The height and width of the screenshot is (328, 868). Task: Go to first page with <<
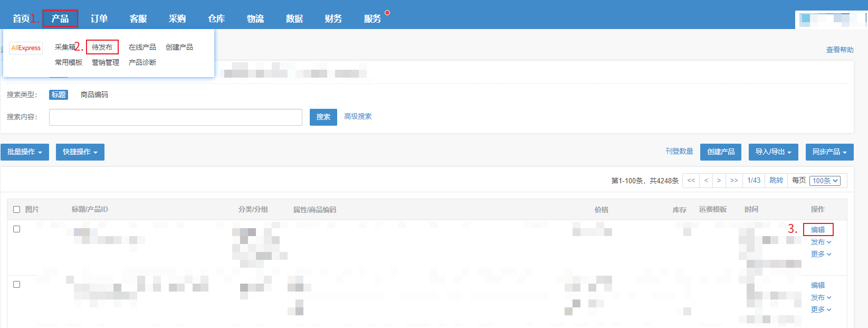pyautogui.click(x=691, y=181)
